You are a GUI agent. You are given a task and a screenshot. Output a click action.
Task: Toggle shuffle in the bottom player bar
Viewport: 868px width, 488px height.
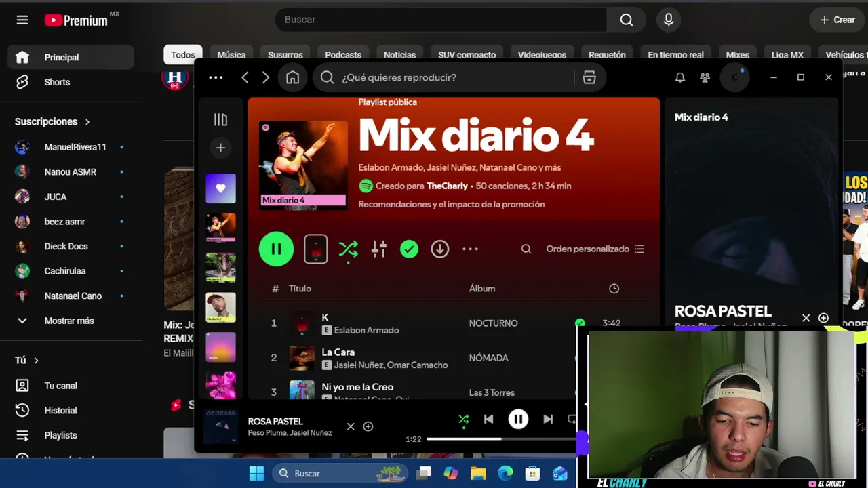click(x=464, y=420)
